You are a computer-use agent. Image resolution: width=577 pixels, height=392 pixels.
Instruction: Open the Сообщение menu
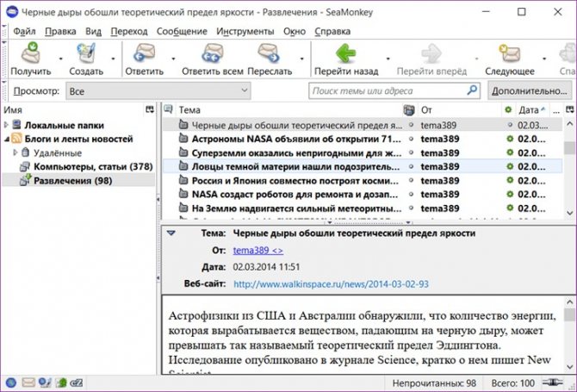click(182, 32)
